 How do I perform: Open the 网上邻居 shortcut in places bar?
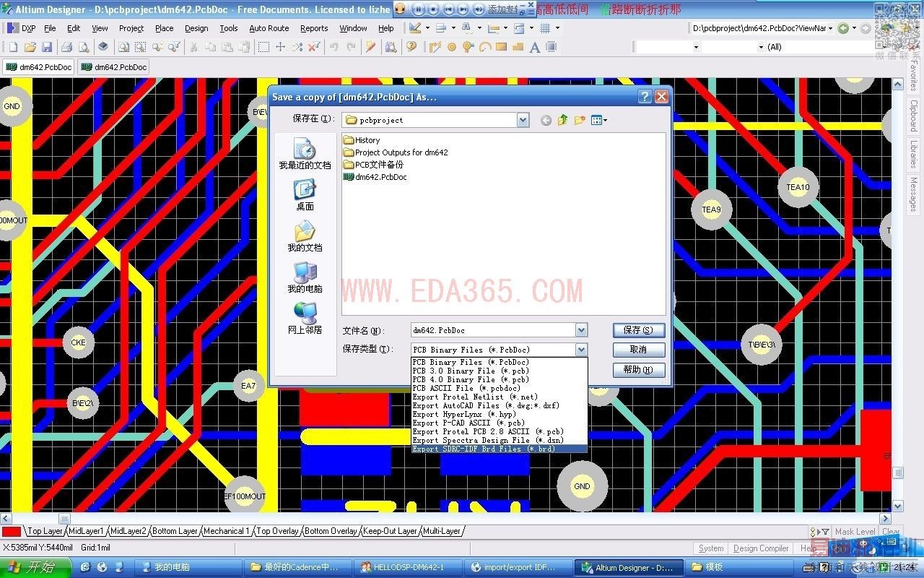click(305, 319)
